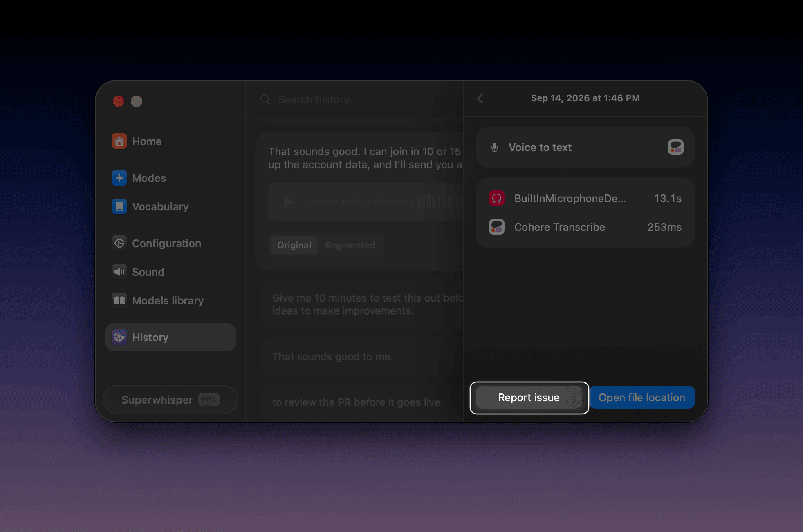Click the Sep 14, 2026 date header
803x532 pixels.
coord(585,98)
